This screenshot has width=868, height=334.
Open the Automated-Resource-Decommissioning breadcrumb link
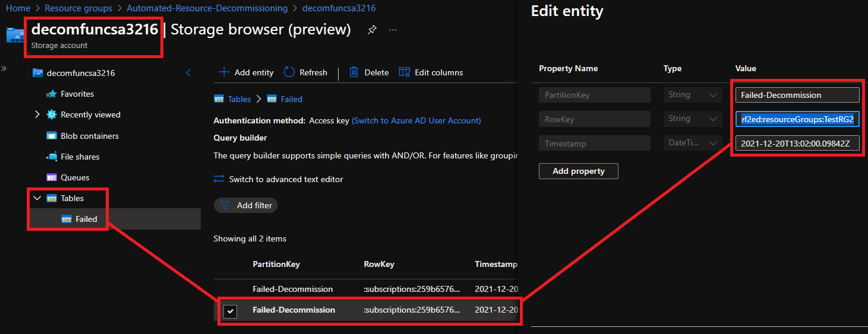[207, 8]
